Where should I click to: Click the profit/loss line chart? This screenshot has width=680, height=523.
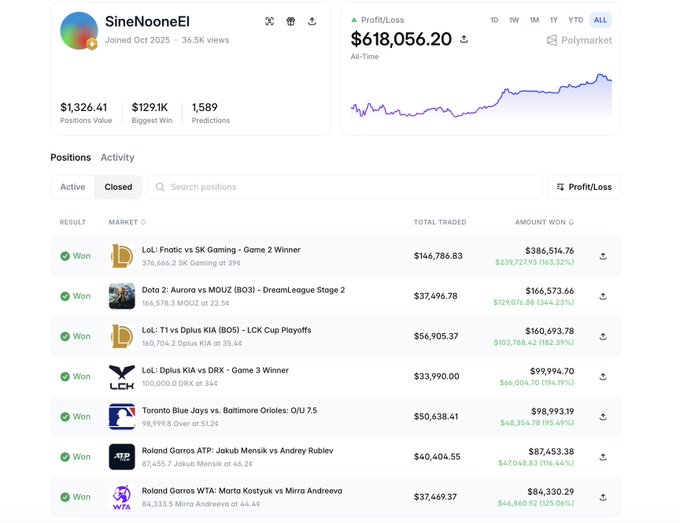tap(481, 95)
